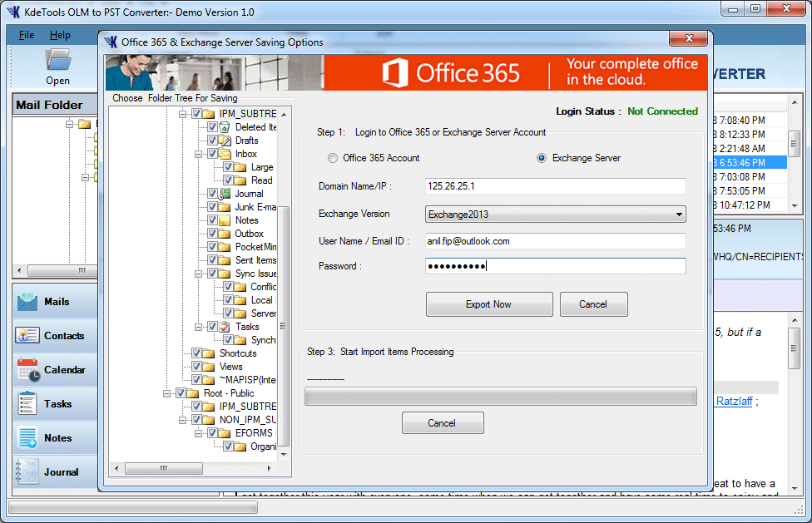Image resolution: width=812 pixels, height=523 pixels.
Task: Open the Mails section icon
Action: click(x=27, y=302)
